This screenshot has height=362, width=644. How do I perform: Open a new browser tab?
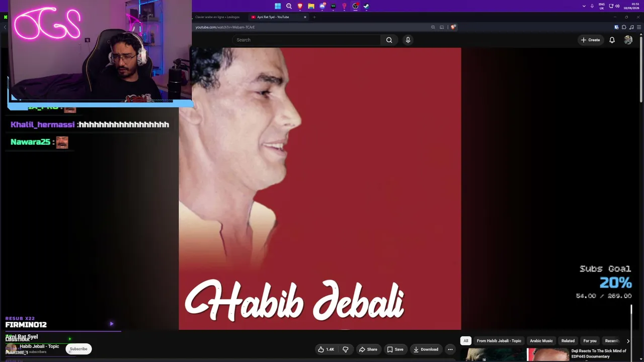coord(314,17)
